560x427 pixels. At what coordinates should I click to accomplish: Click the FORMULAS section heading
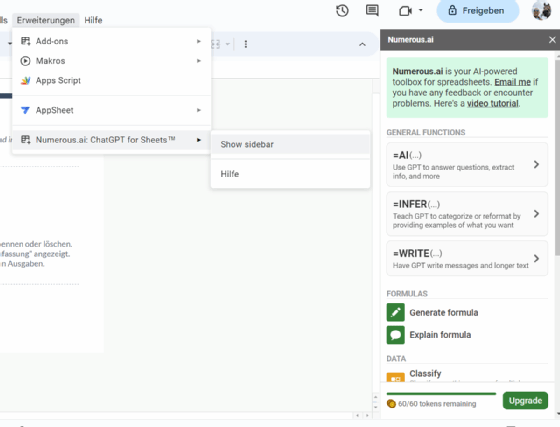click(407, 293)
